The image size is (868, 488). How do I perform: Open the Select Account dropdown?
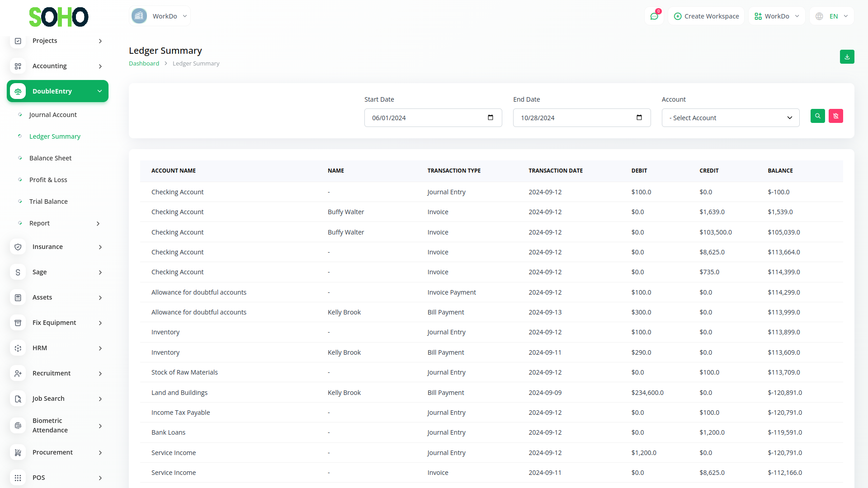pos(730,118)
